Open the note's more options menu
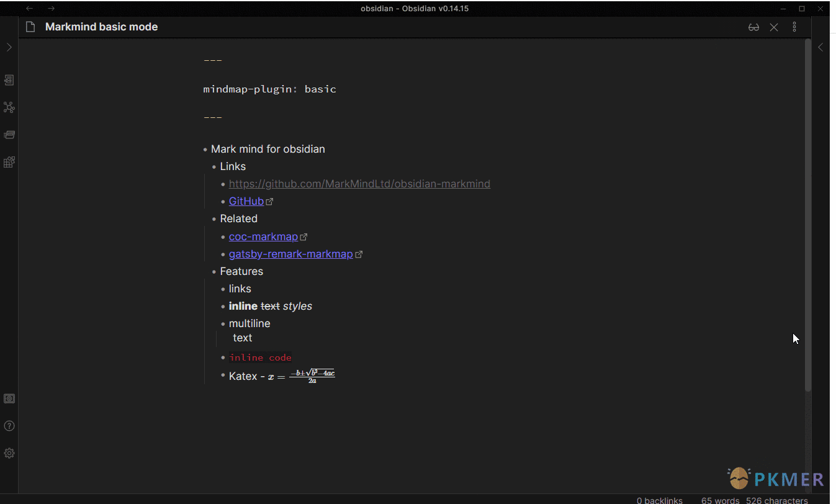The height and width of the screenshot is (504, 836). [794, 27]
